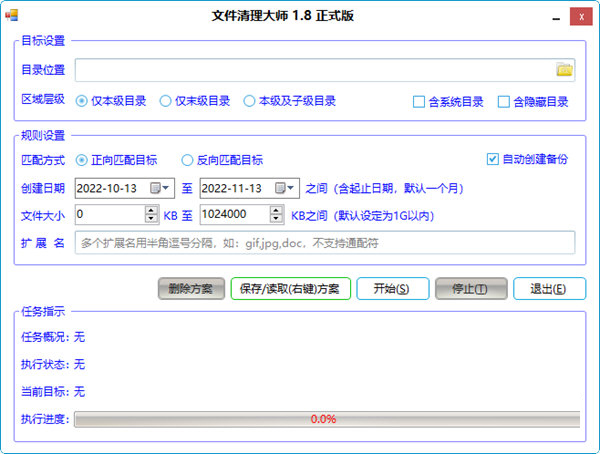Decrease the maximum file size 1024000
The image size is (600, 454).
coord(276,219)
